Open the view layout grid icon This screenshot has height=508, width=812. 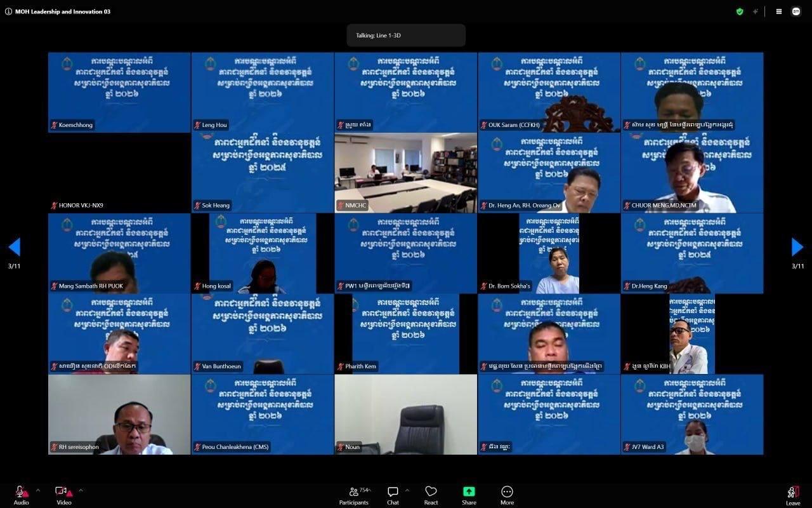[778, 11]
